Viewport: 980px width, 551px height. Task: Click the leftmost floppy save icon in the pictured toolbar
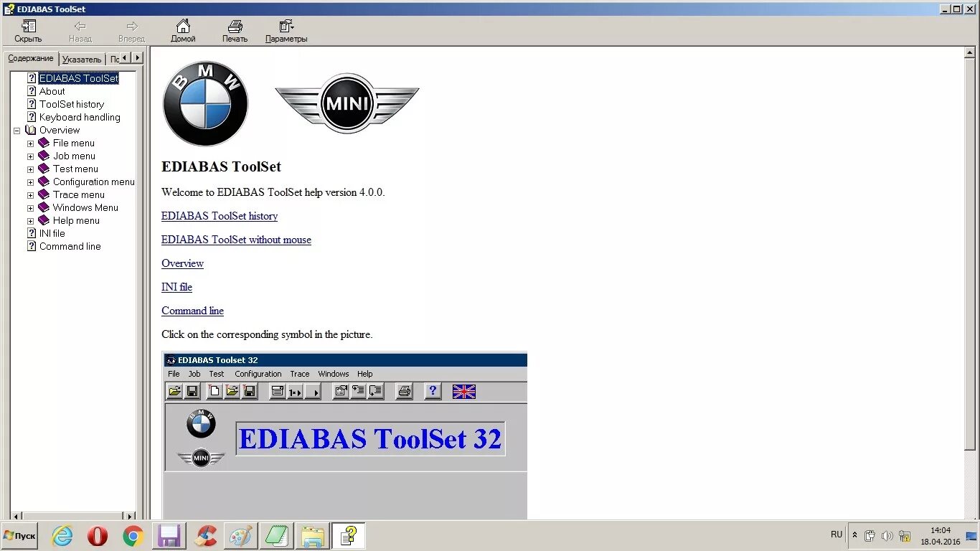coord(192,391)
